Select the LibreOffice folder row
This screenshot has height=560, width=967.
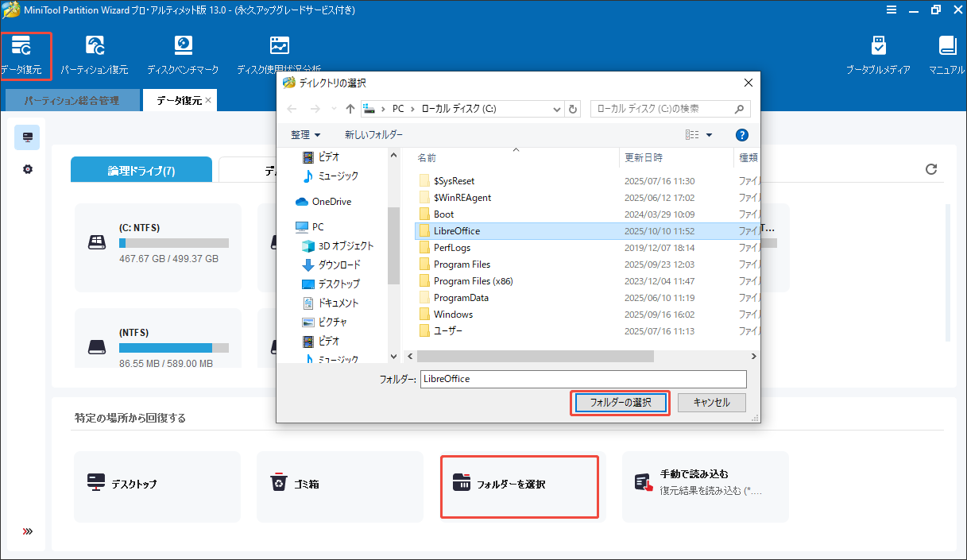pyautogui.click(x=586, y=231)
